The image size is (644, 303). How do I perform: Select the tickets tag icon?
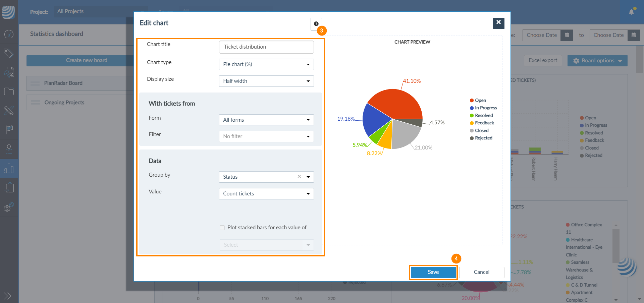click(9, 53)
